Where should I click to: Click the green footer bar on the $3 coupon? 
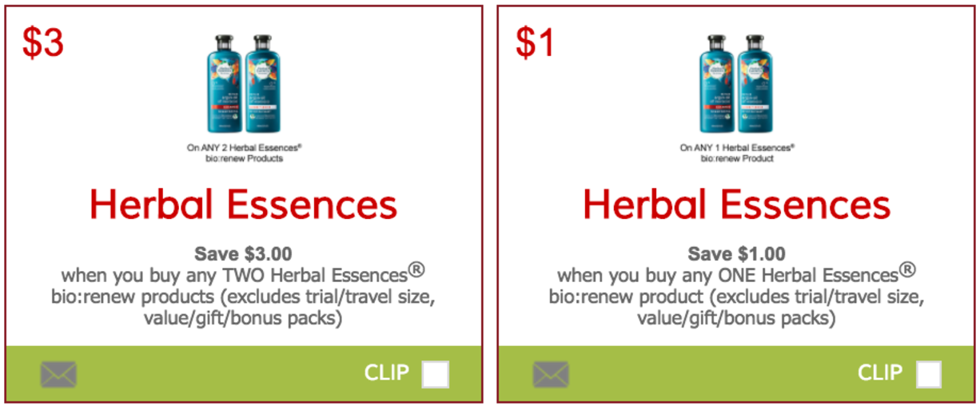(244, 373)
